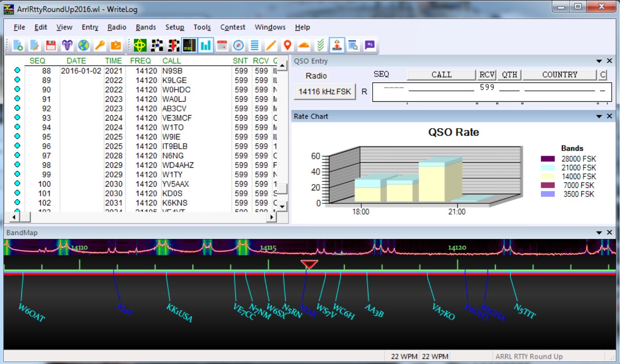Click the network icon with red arrow
Viewport: 620px width, 364px height.
point(173,45)
